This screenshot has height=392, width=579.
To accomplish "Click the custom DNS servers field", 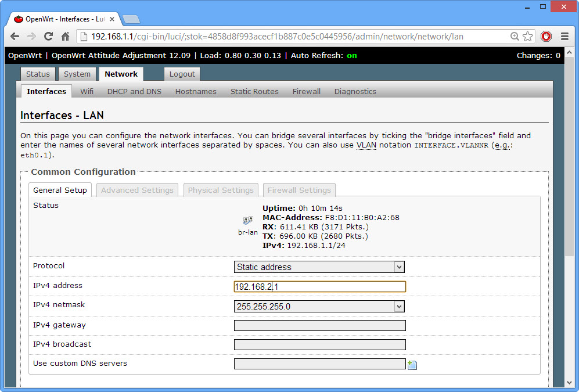I will [320, 364].
